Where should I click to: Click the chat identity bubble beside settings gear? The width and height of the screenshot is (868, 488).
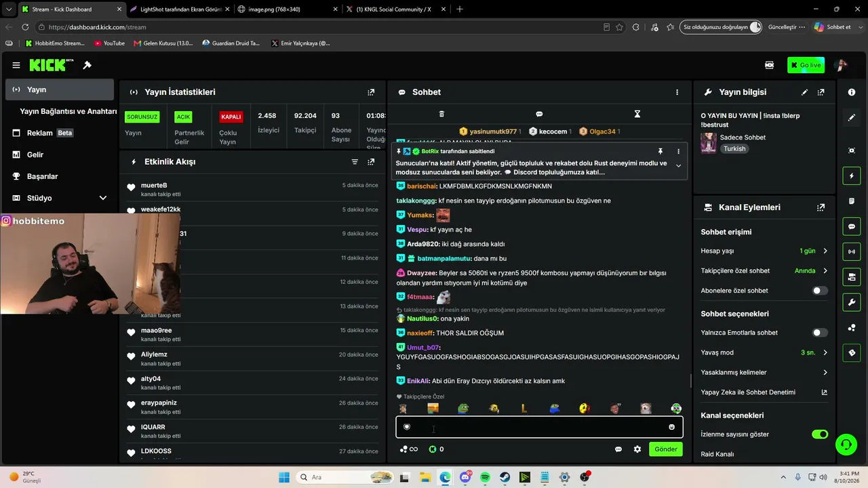click(618, 449)
